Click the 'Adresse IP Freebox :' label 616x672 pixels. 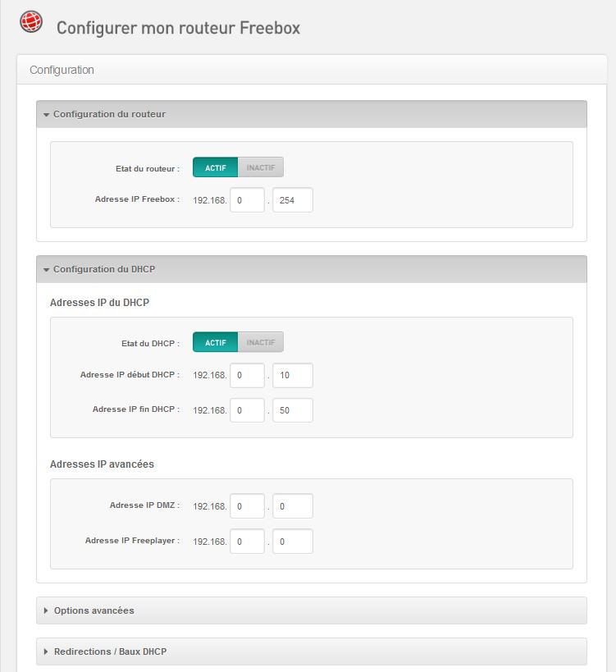[137, 199]
